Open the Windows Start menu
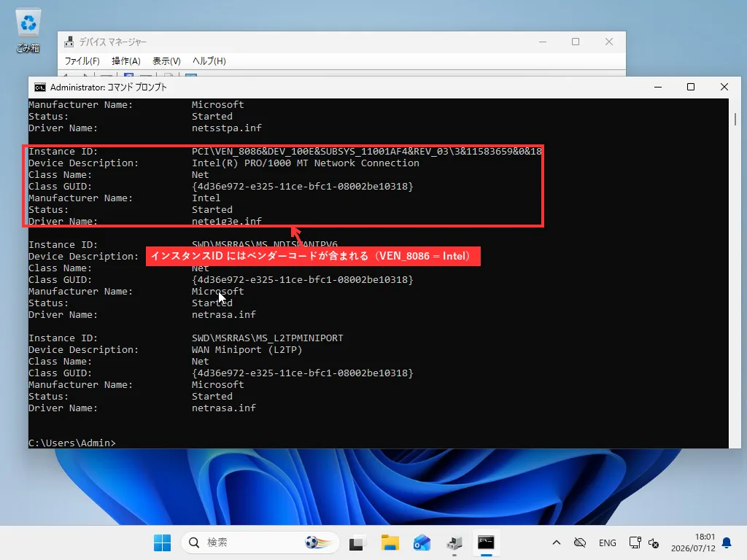This screenshot has width=747, height=560. point(162,542)
